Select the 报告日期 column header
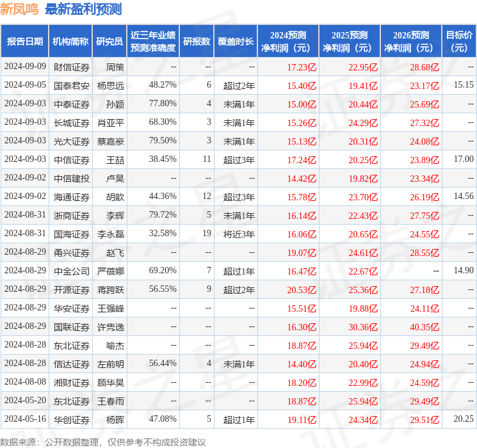The height and width of the screenshot is (448, 477). [24, 42]
